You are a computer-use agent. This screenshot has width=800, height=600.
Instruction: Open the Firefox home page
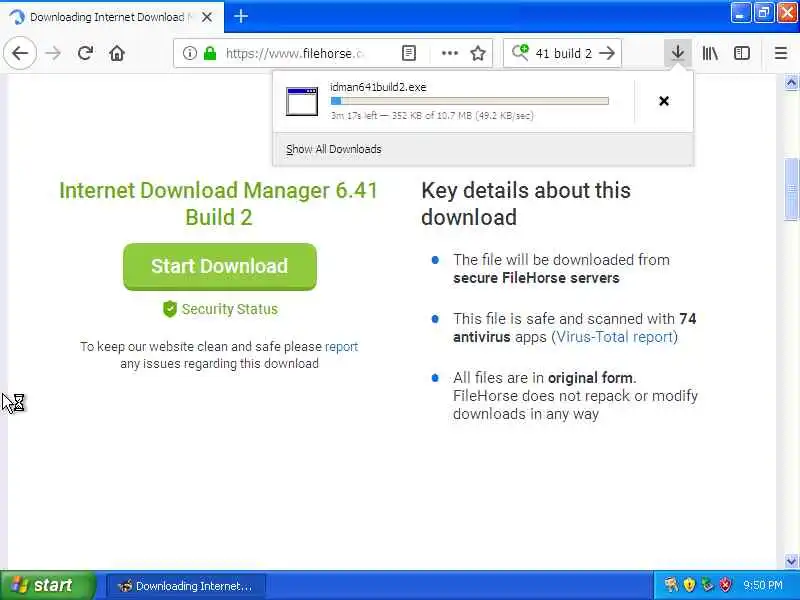[x=117, y=53]
